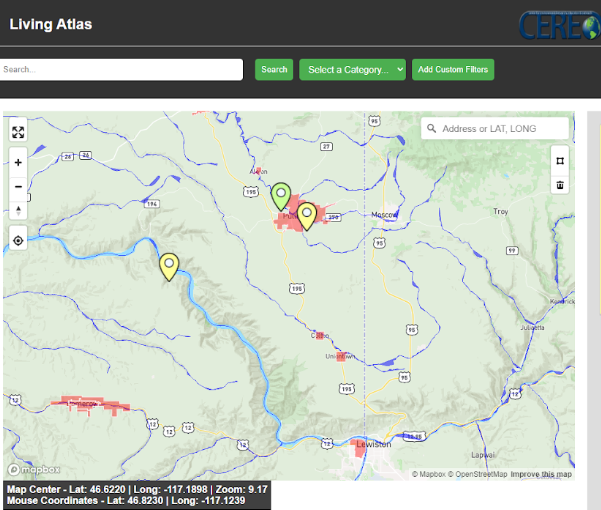Click the Uniontown label

coord(340,356)
